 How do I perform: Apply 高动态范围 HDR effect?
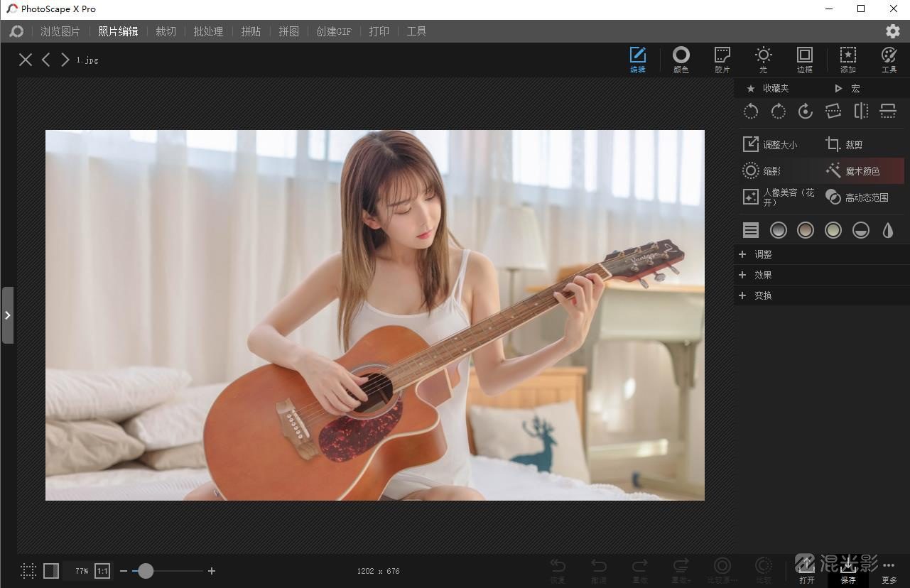pyautogui.click(x=857, y=197)
